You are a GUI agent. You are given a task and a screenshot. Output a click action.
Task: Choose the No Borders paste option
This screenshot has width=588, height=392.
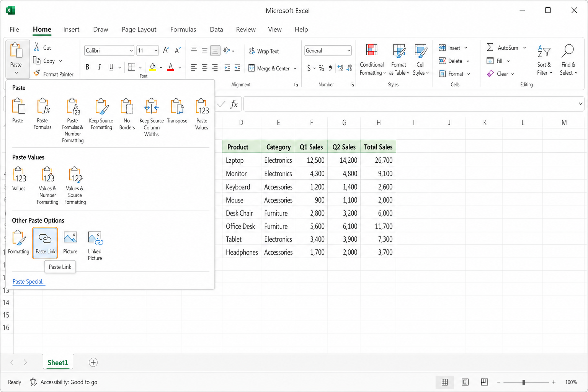[127, 114]
